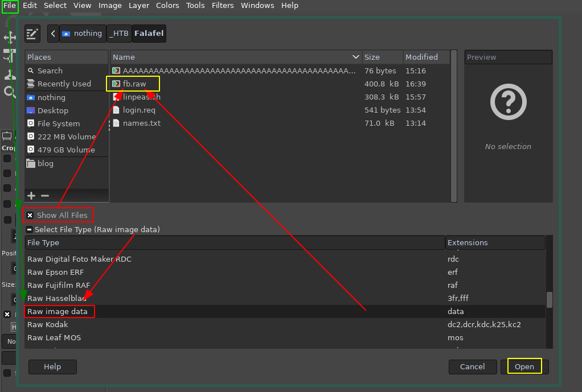Add bookmark with the plus icon

32,196
